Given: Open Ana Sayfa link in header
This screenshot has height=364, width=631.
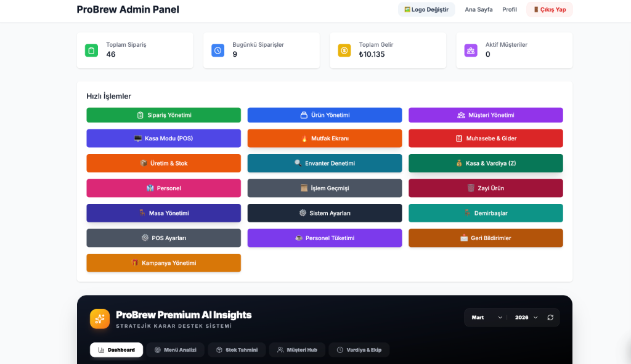Looking at the screenshot, I should pyautogui.click(x=478, y=10).
